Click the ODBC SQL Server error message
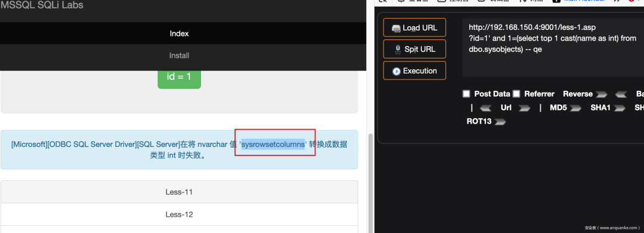The width and height of the screenshot is (644, 233). [179, 150]
